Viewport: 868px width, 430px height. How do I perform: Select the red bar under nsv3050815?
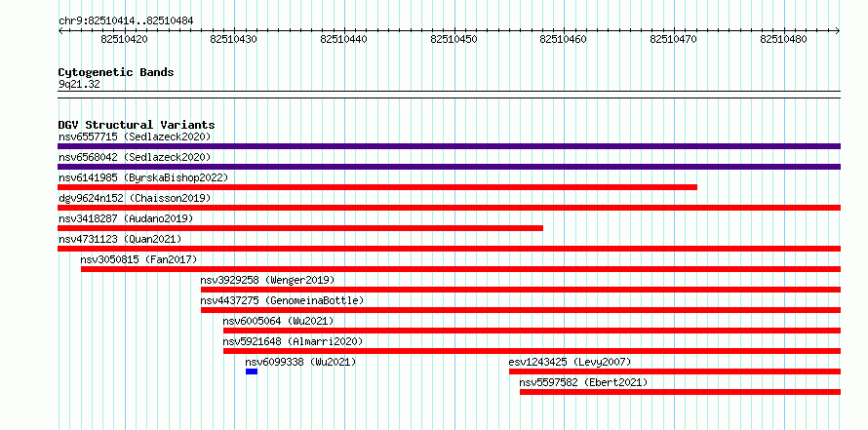point(460,269)
